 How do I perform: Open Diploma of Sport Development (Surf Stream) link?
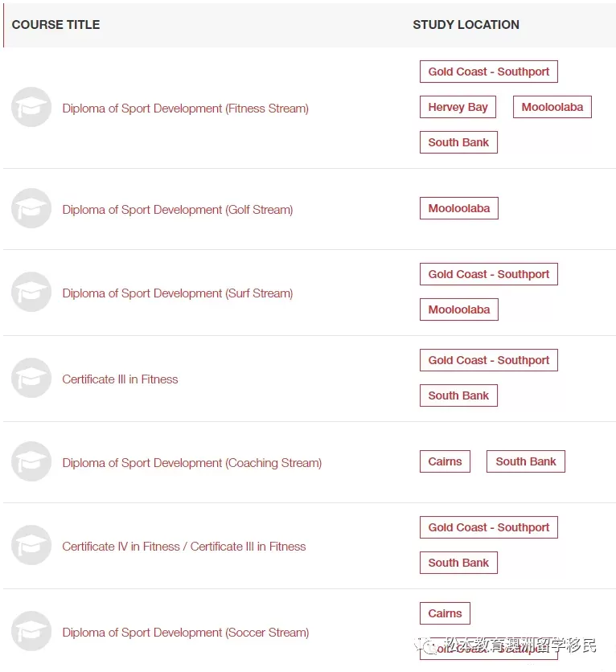coord(178,293)
